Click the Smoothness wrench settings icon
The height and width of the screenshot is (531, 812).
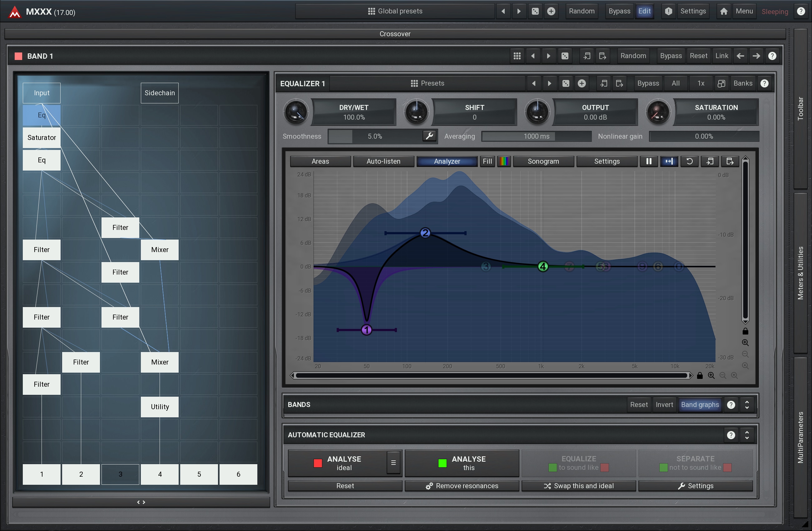pos(429,136)
